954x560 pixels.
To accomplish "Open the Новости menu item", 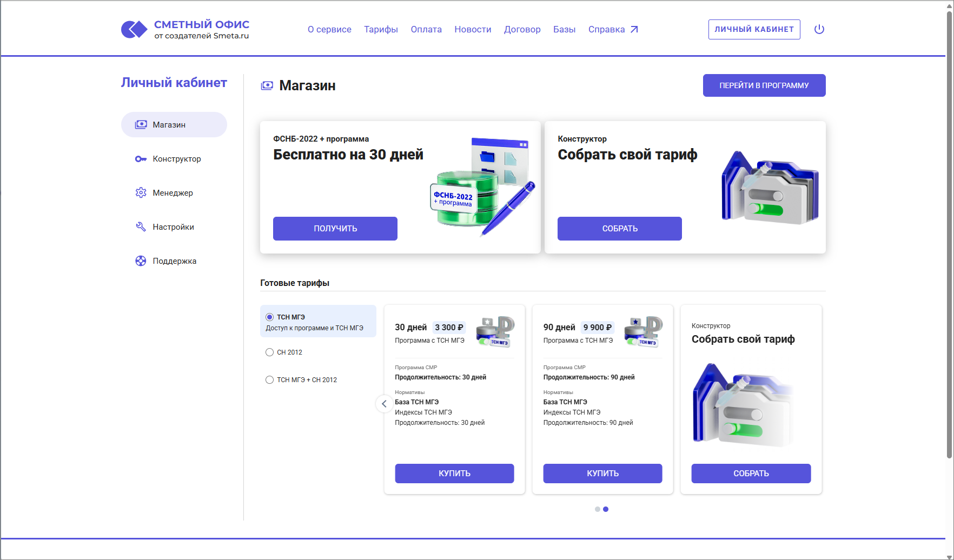I will pyautogui.click(x=473, y=30).
